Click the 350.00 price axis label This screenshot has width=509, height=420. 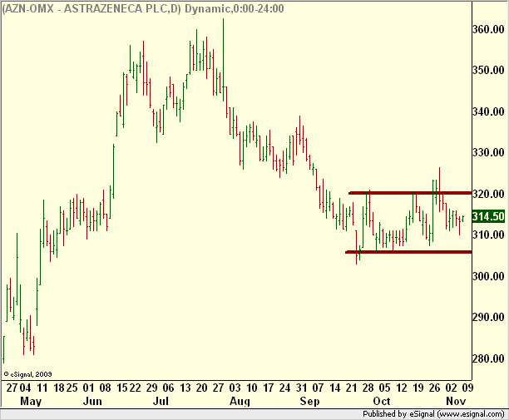(488, 70)
